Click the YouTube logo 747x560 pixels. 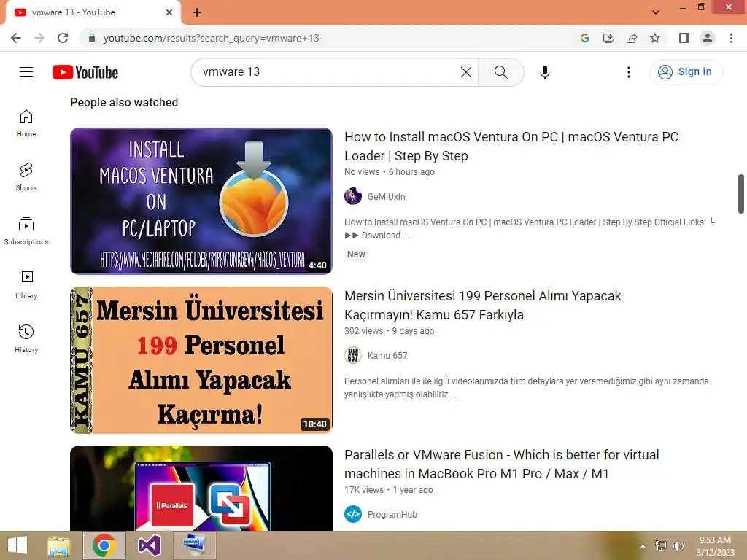point(85,72)
